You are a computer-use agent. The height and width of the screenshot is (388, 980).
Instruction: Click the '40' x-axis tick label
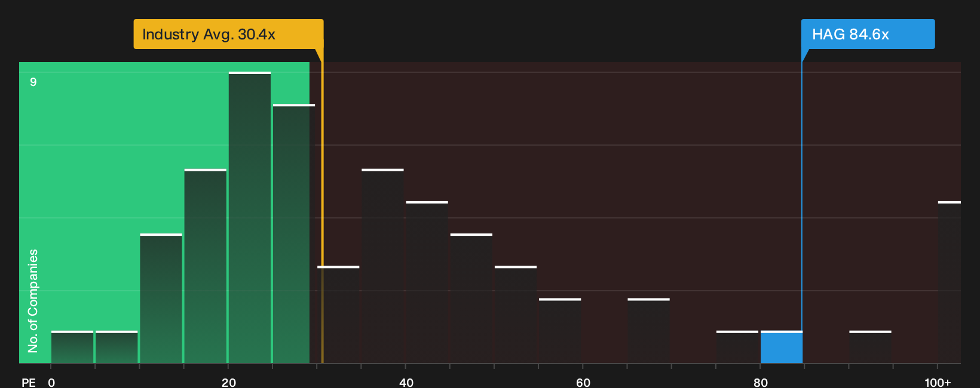coord(406,382)
